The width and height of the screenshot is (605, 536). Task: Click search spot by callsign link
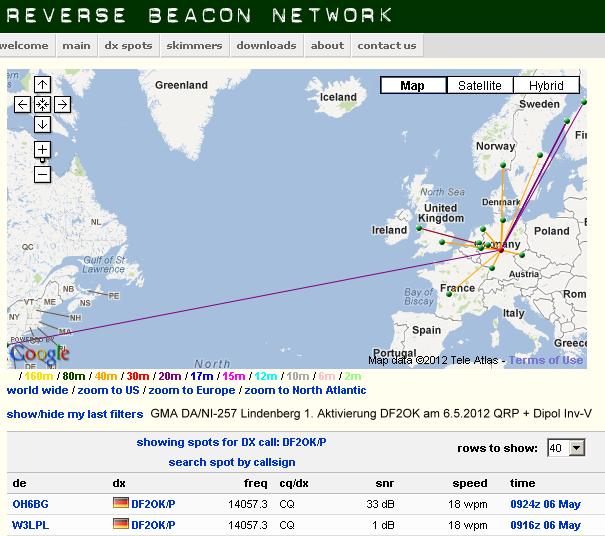pyautogui.click(x=232, y=462)
